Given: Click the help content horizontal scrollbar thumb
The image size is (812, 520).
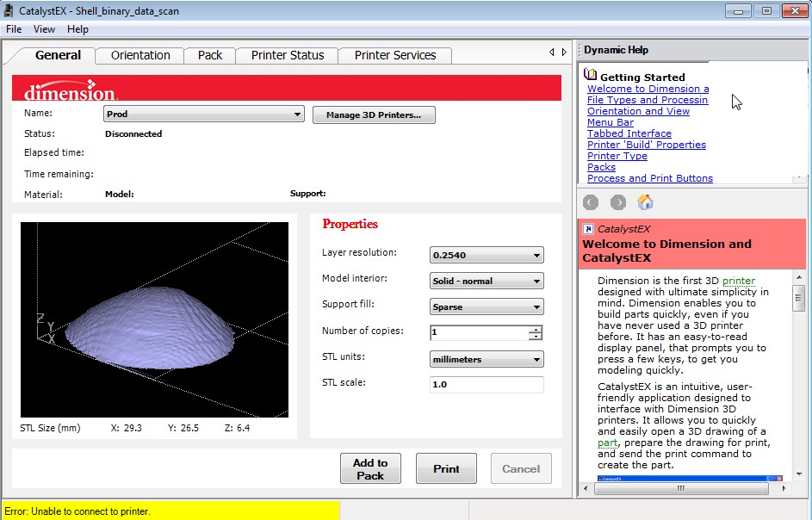Looking at the screenshot, I should point(681,488).
